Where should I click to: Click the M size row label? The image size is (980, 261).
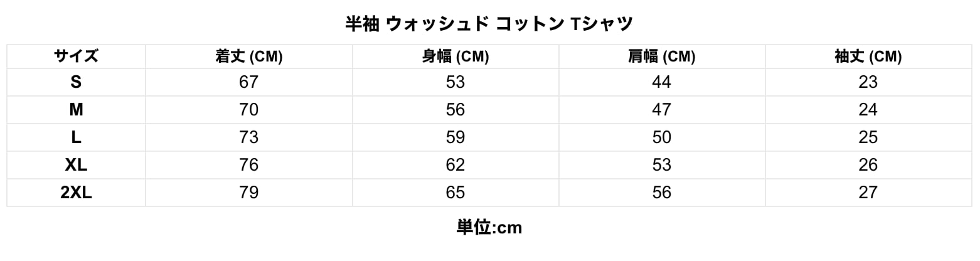[76, 110]
